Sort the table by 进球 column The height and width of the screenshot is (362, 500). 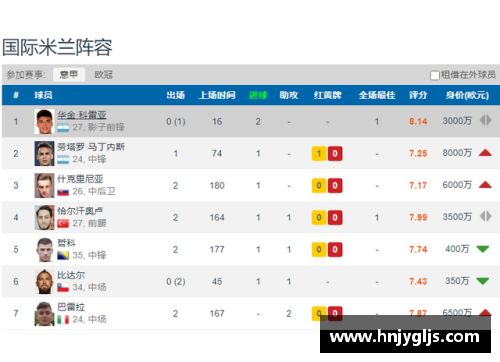tap(258, 95)
